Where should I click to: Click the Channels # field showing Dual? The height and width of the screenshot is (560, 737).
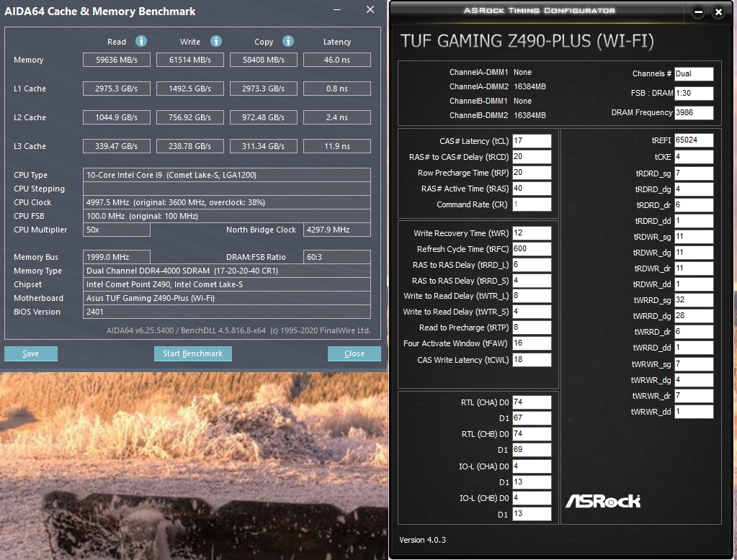(694, 73)
